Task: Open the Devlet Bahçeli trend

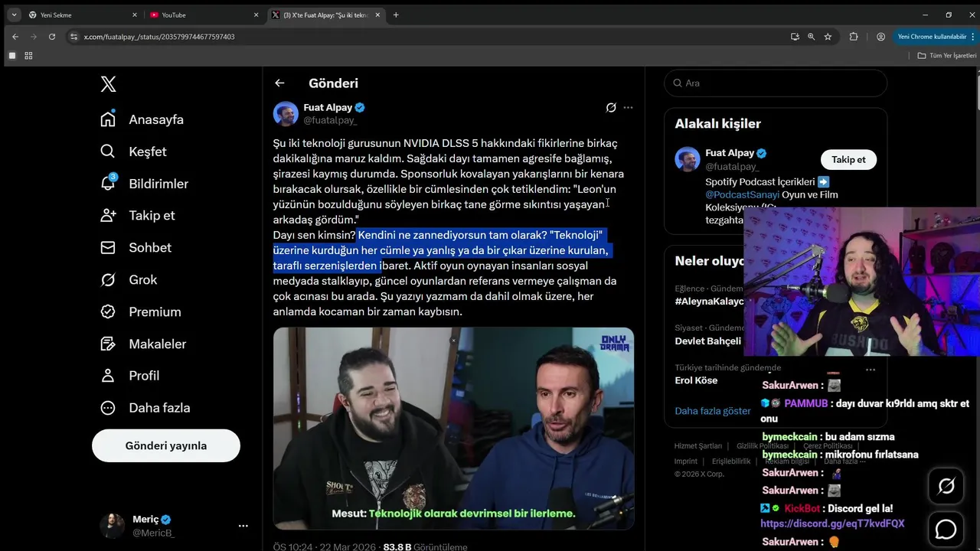Action: [x=707, y=341]
